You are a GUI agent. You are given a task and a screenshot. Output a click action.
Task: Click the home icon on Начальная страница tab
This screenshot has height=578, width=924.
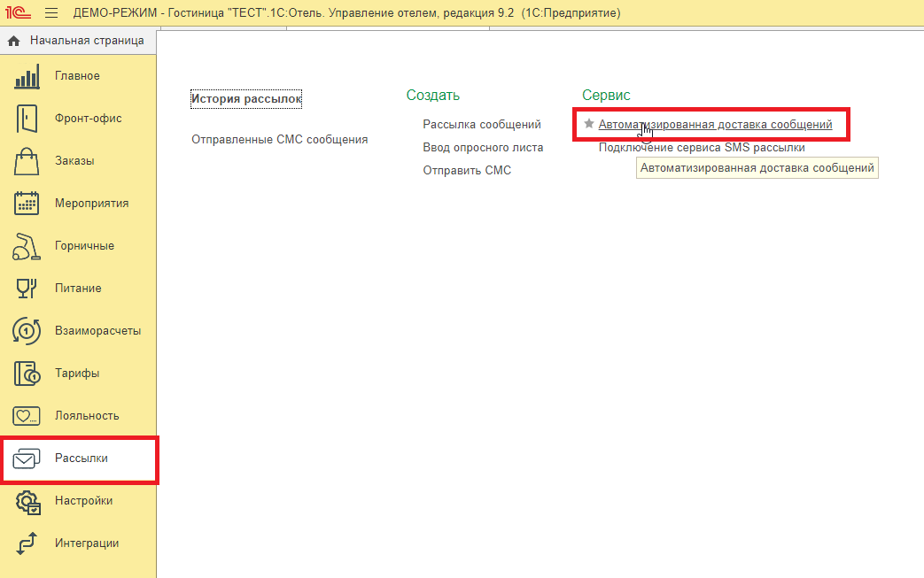pos(13,41)
